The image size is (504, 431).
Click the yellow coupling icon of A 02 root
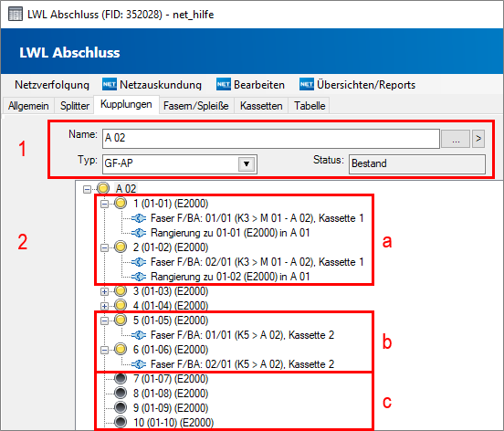[103, 188]
